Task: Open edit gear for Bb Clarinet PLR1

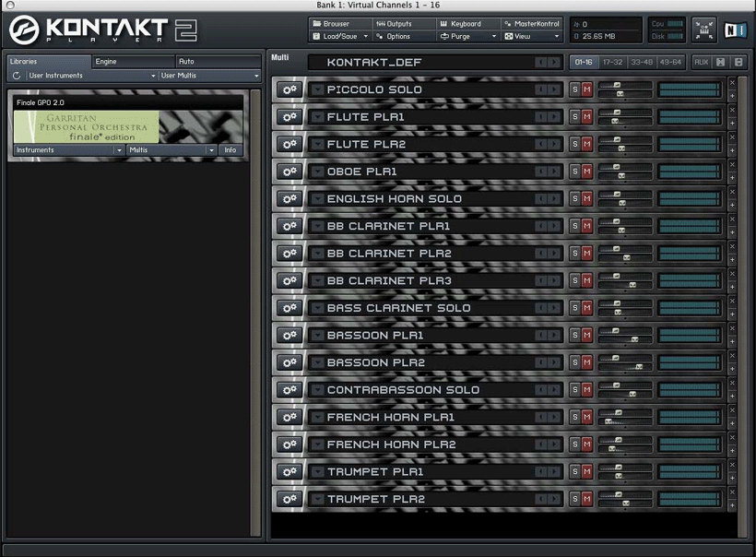Action: [x=289, y=226]
